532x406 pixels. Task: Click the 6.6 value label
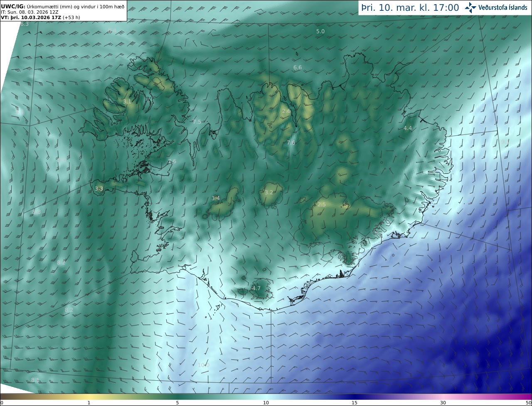[x=298, y=67]
